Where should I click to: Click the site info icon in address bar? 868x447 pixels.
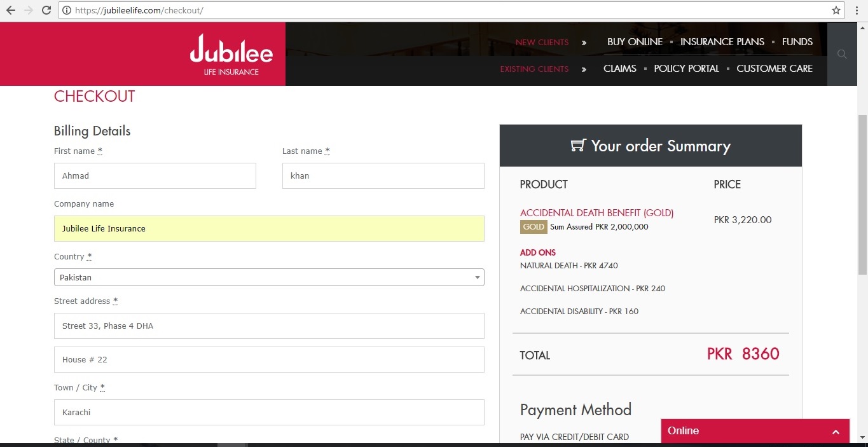(x=67, y=10)
